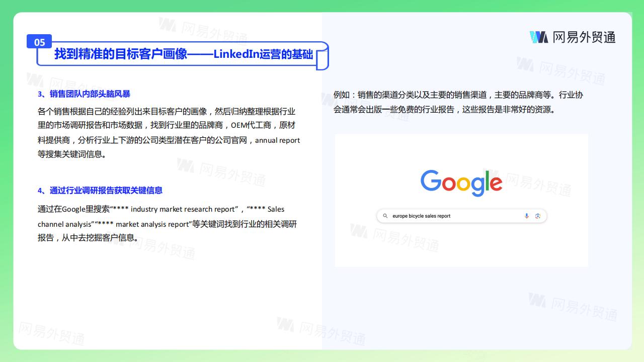The width and height of the screenshot is (644, 362).
Task: Click the 网易外贸通 logo icon at top right
Action: [x=539, y=37]
